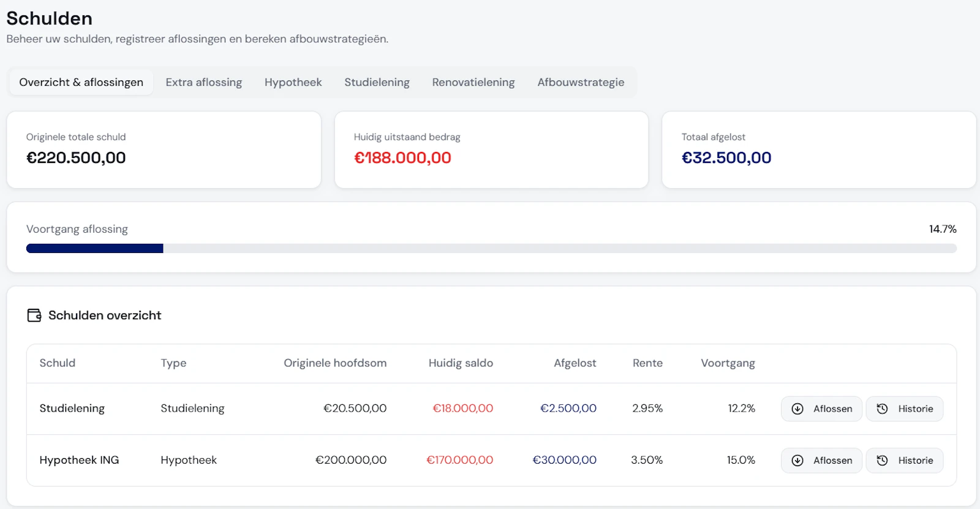Click the Originele hoofdsom column header

(x=335, y=363)
